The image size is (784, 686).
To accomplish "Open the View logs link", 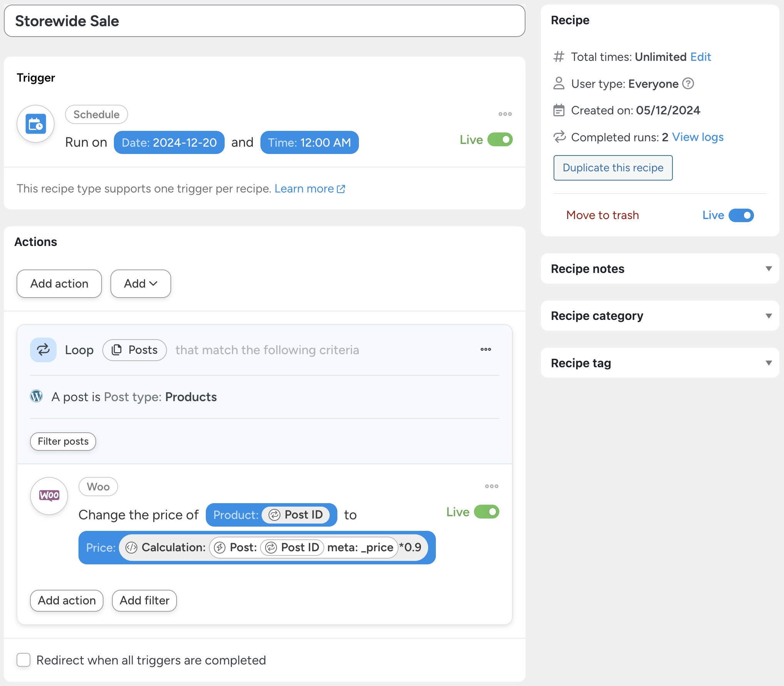I will tap(697, 137).
